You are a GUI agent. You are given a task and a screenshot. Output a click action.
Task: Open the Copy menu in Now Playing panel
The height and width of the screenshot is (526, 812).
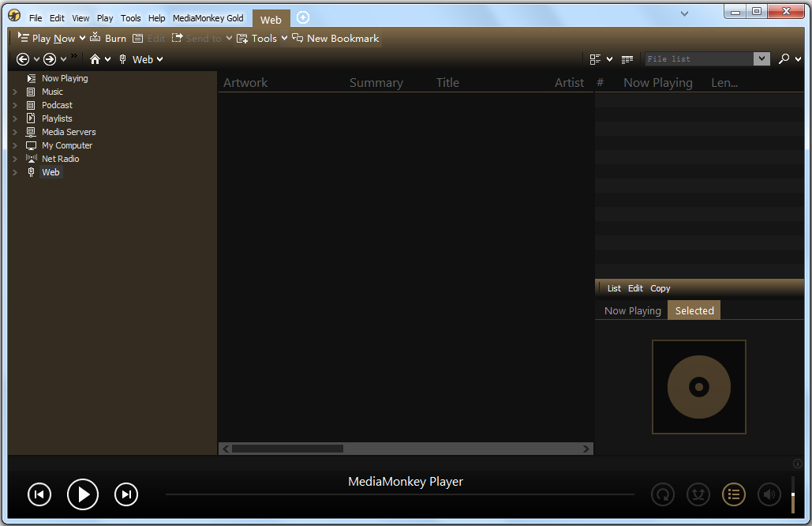point(660,288)
